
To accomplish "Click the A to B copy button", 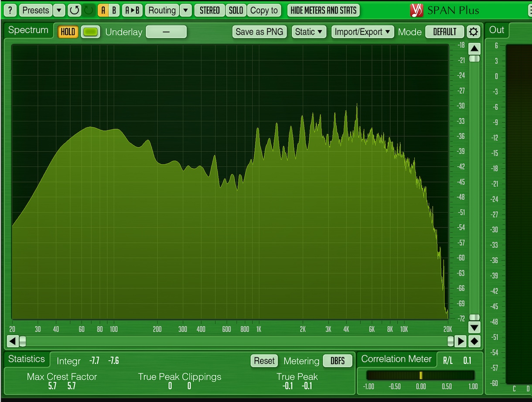I will click(132, 10).
